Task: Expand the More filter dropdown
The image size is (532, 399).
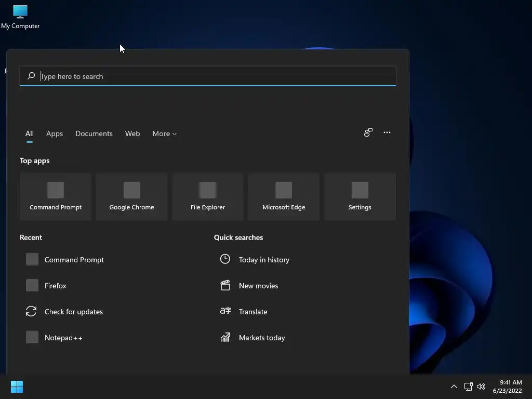Action: pos(165,134)
